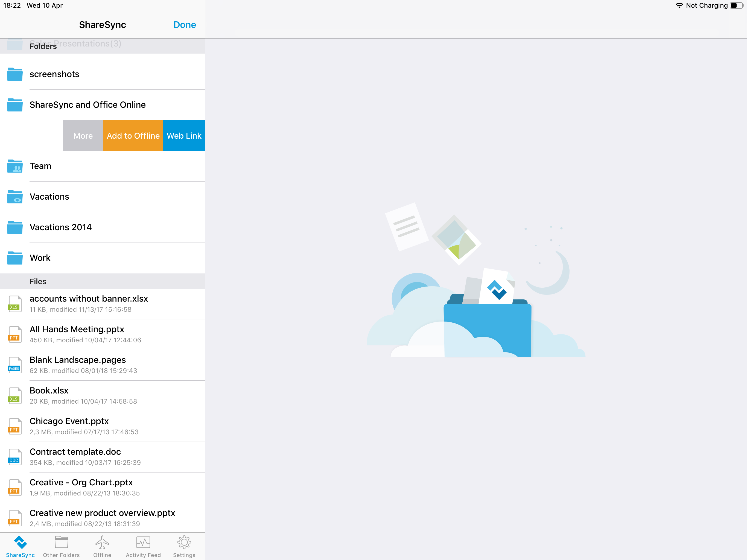Screen dimensions: 747x560
Task: Open Chicago Event.pptx file
Action: pyautogui.click(x=102, y=426)
